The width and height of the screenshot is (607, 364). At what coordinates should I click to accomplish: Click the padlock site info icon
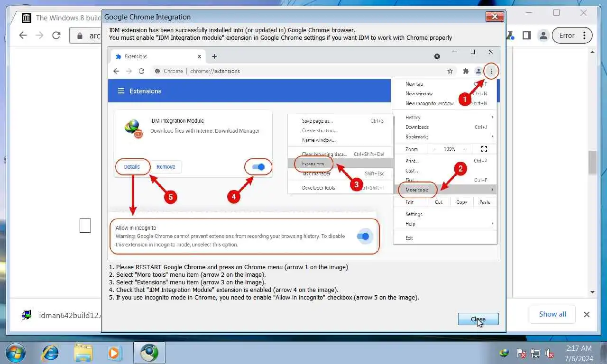[x=80, y=36]
